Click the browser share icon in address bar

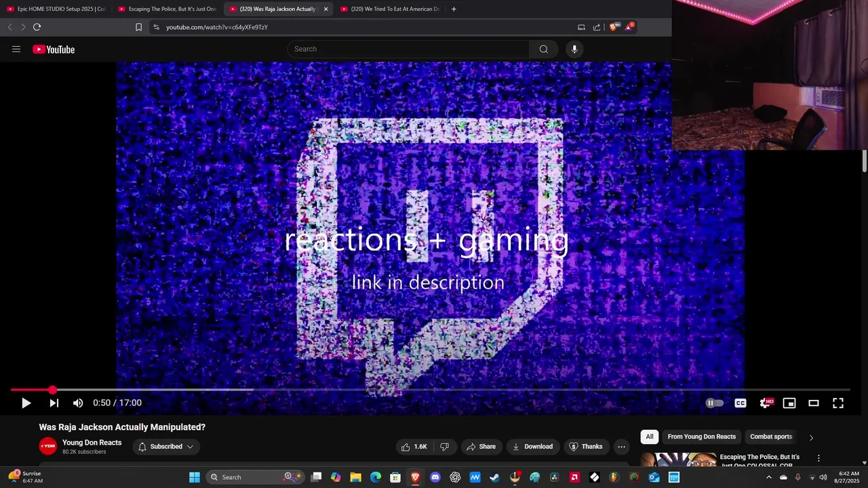pyautogui.click(x=597, y=27)
